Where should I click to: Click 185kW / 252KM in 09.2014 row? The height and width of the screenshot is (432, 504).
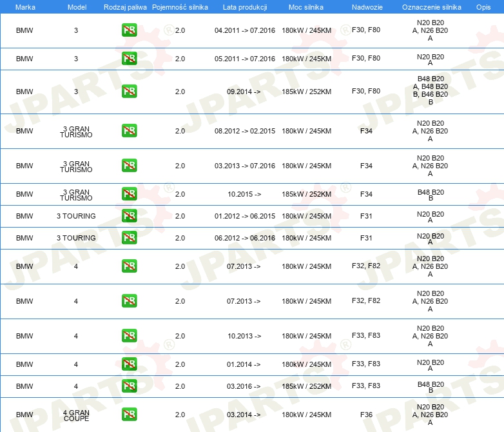pos(306,92)
